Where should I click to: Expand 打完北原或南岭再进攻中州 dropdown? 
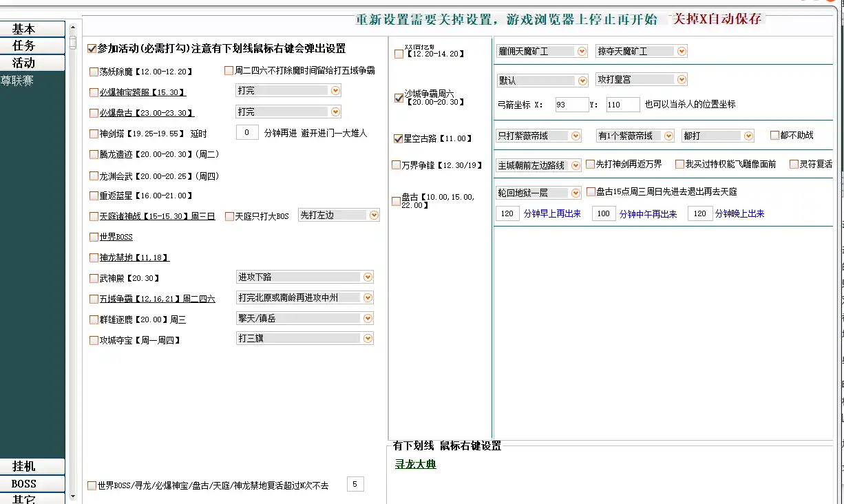click(x=304, y=297)
